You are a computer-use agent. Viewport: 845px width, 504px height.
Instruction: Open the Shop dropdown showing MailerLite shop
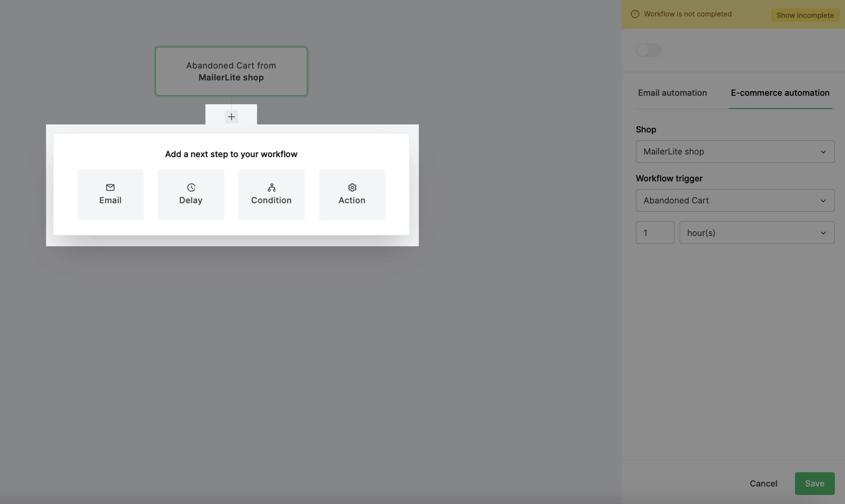click(x=734, y=151)
